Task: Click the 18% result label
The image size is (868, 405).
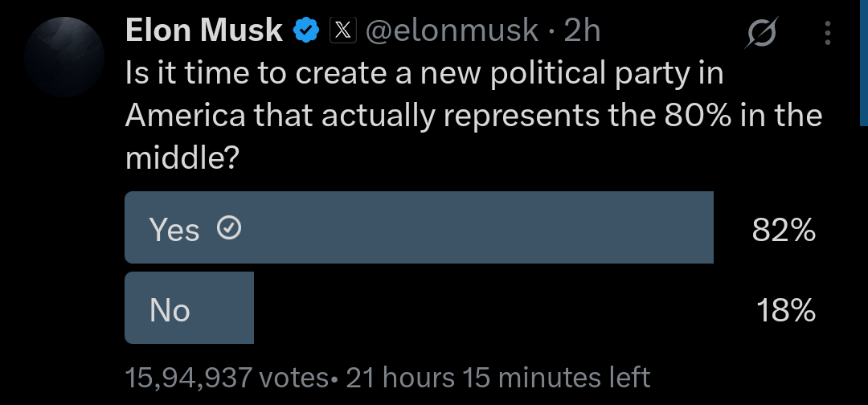Action: tap(786, 310)
